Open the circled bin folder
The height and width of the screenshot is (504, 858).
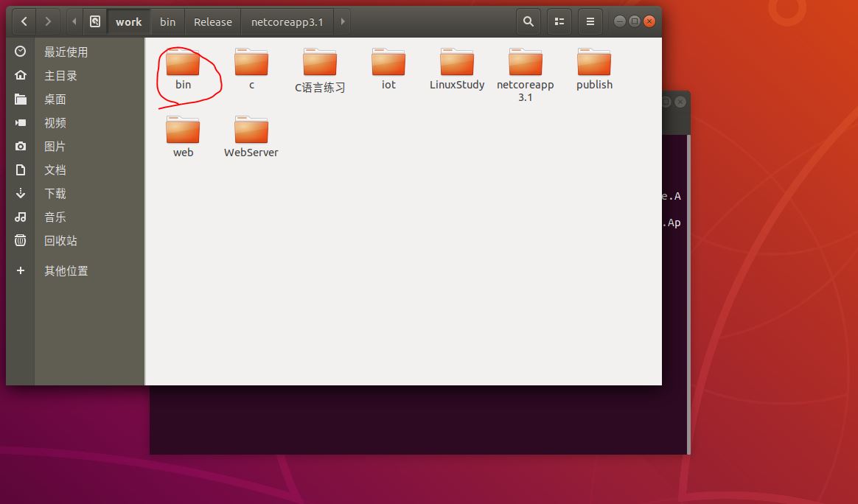tap(183, 66)
